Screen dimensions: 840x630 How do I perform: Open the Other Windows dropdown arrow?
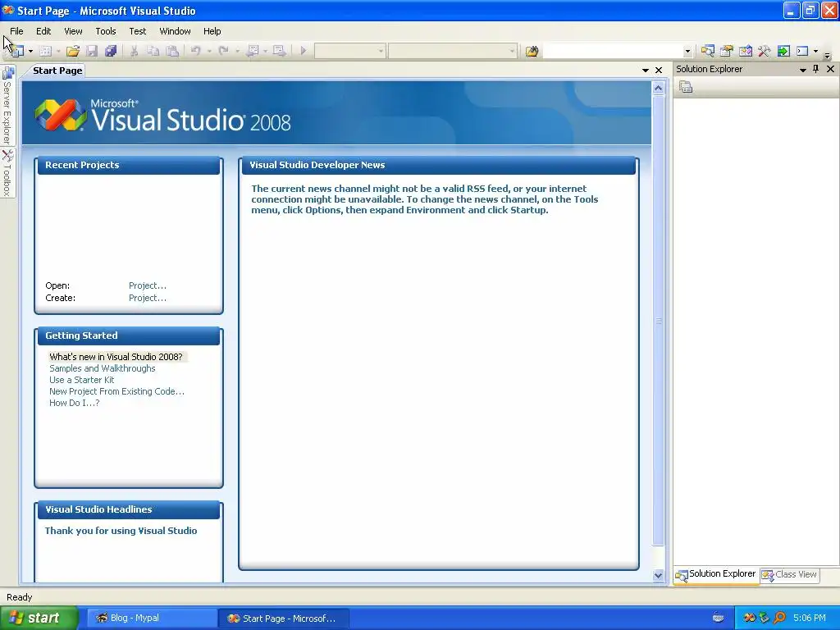pyautogui.click(x=816, y=52)
